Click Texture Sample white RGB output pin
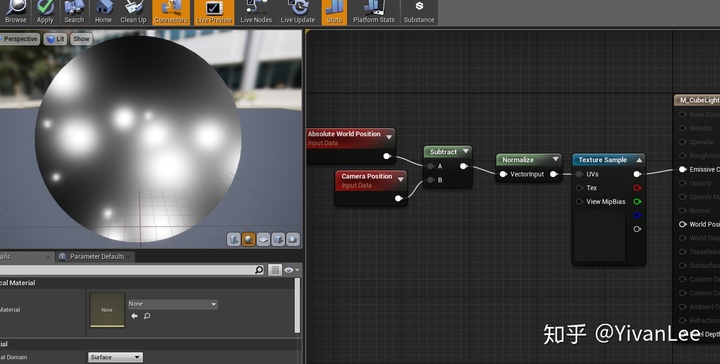 637,174
